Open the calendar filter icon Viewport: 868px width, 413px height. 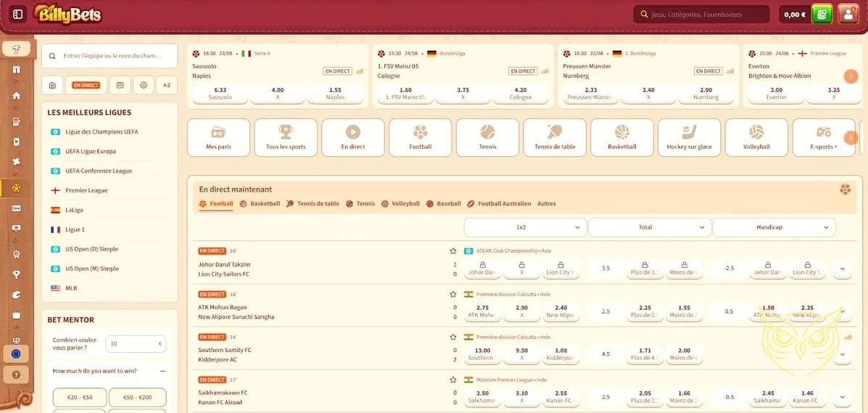click(x=120, y=85)
